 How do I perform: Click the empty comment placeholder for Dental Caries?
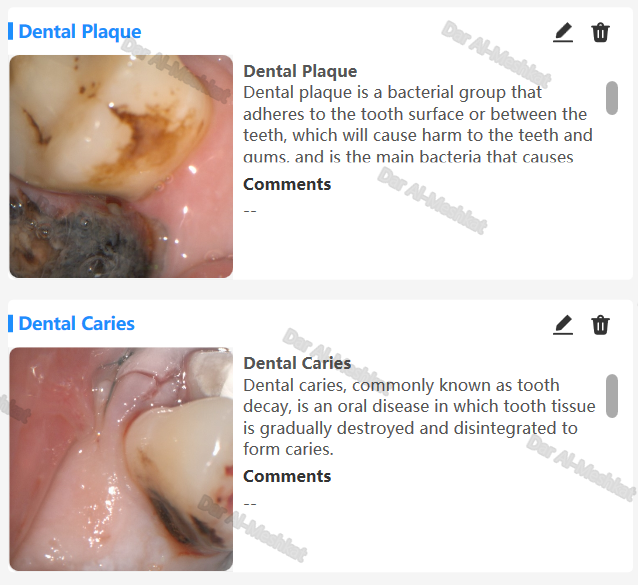[x=250, y=504]
